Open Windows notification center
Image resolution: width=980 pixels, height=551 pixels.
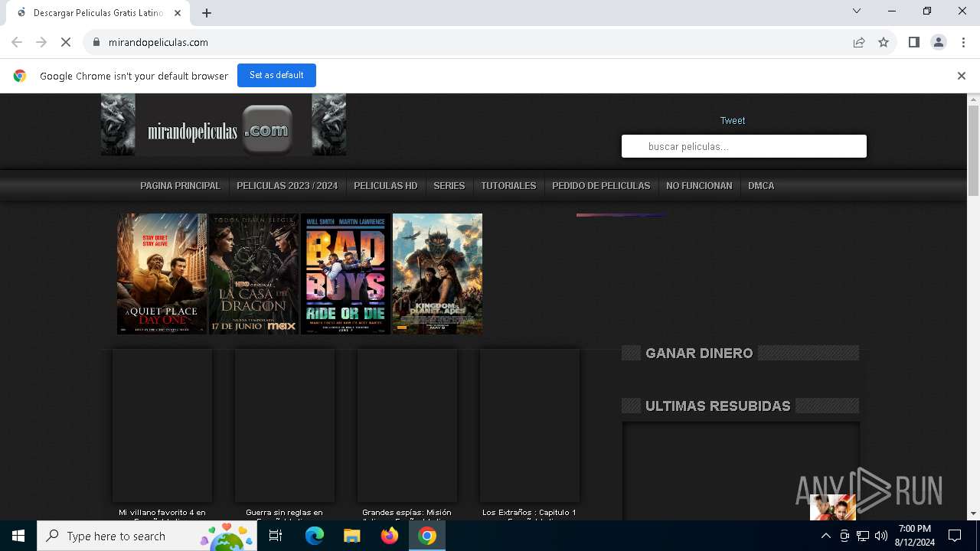[x=955, y=536]
